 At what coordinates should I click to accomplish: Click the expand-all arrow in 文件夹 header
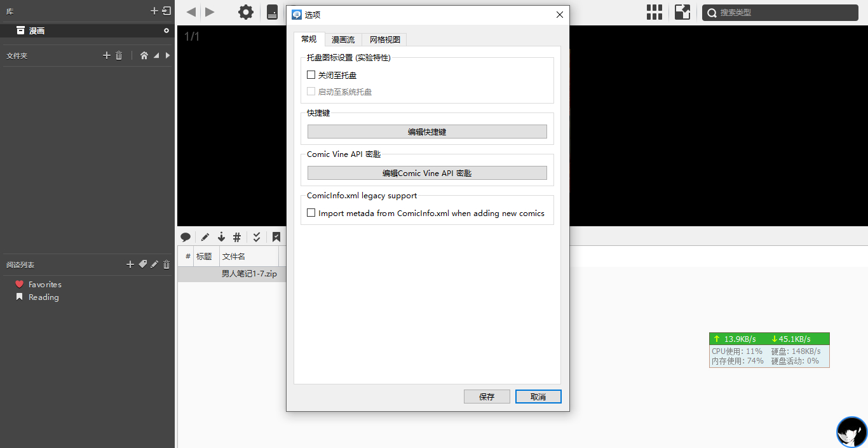[168, 55]
